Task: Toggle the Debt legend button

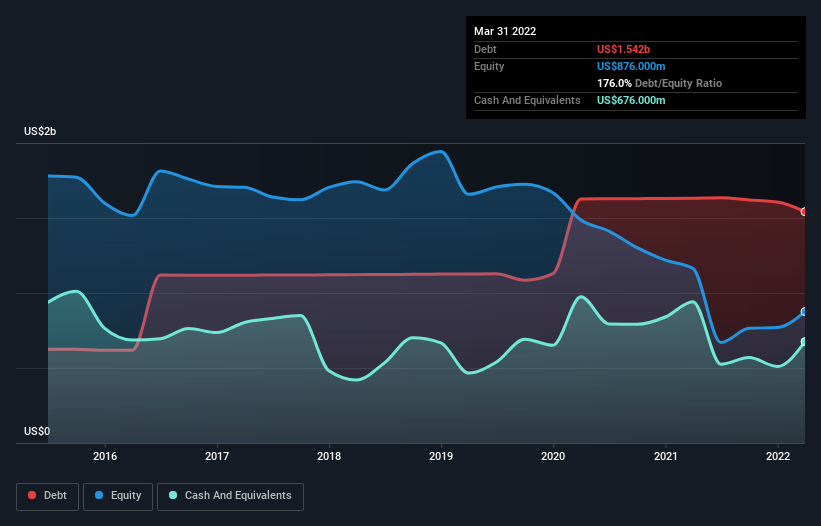Action: [47, 496]
